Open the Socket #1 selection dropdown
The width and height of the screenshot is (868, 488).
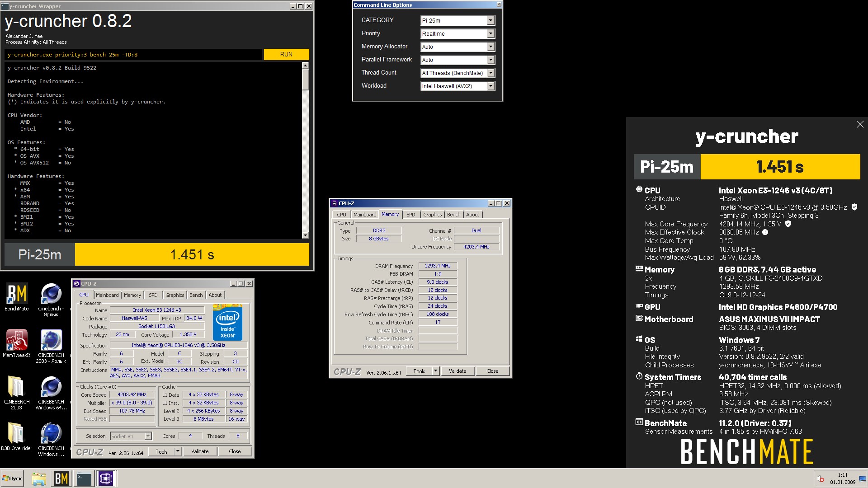(x=148, y=436)
